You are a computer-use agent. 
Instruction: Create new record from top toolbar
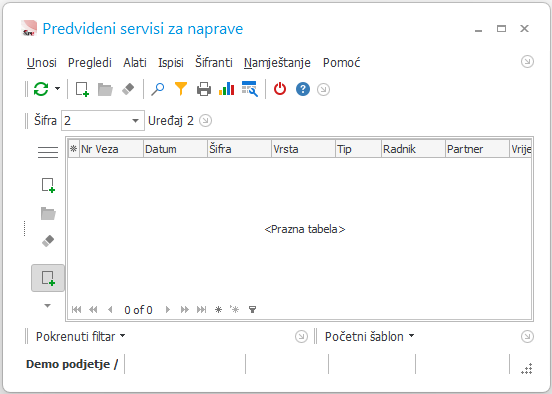click(82, 89)
